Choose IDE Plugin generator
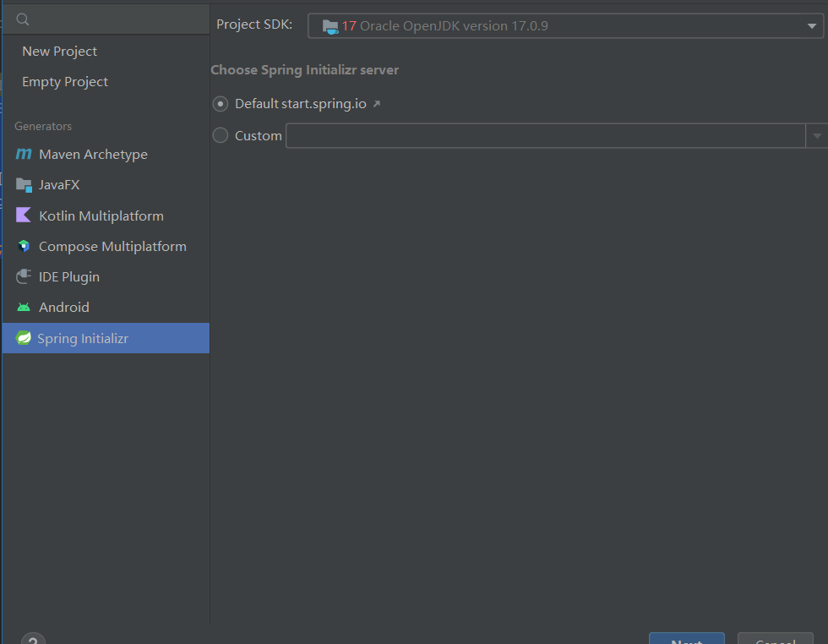This screenshot has height=644, width=828. pos(106,277)
